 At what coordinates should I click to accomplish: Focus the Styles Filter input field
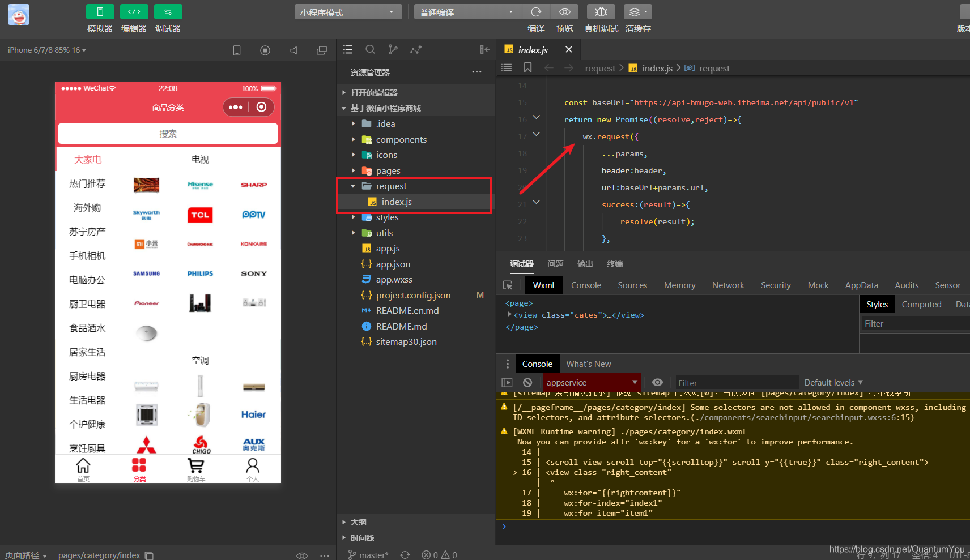915,324
